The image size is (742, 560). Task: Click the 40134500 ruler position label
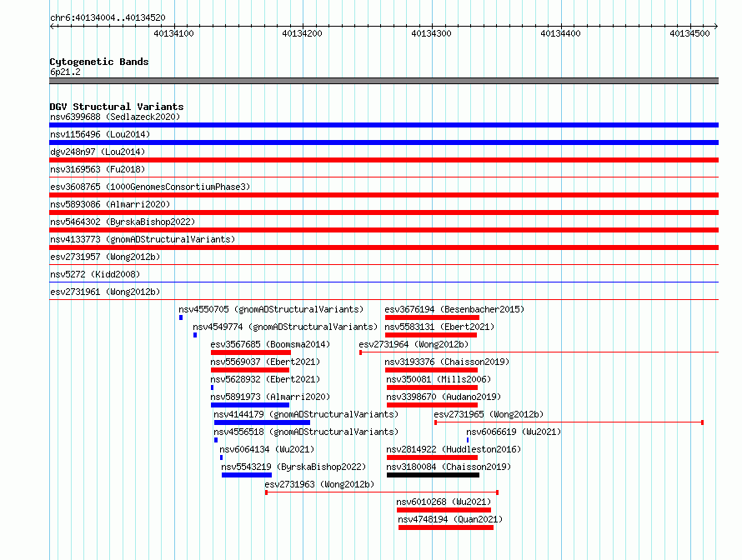coord(689,33)
